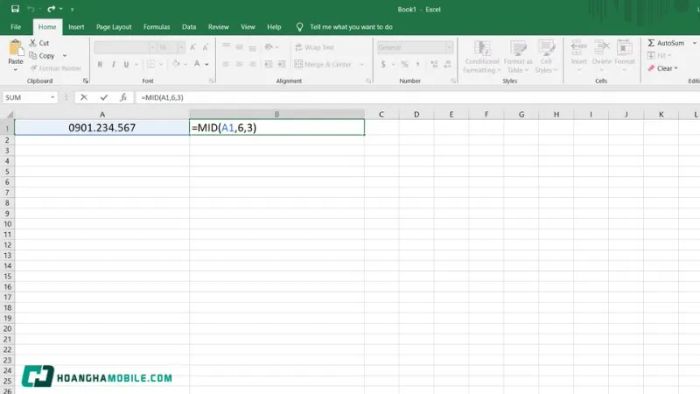Open the Font Color dropdown arrow
This screenshot has height=394, width=700.
click(207, 65)
